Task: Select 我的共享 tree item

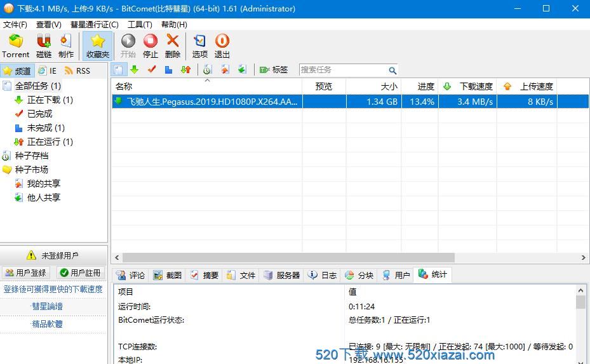Action: click(43, 184)
